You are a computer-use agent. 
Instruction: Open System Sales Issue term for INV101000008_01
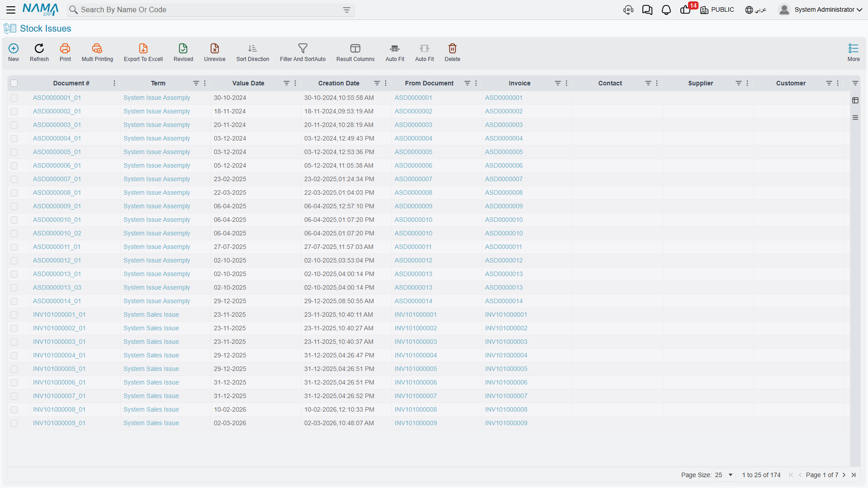(151, 409)
